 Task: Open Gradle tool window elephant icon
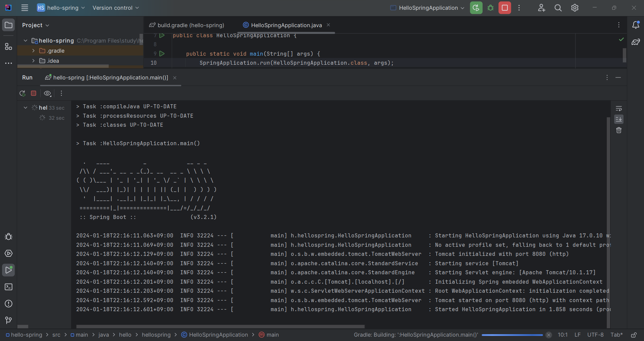pyautogui.click(x=636, y=42)
